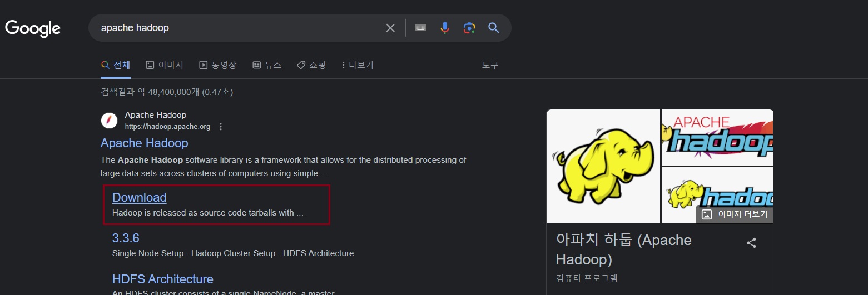Click the Apache Hadoop site favicon
The height and width of the screenshot is (295, 868).
coord(109,121)
